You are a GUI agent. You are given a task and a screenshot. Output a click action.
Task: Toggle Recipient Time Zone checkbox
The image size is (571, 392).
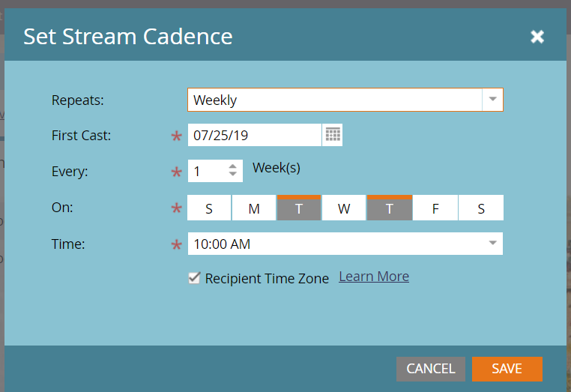coord(194,278)
